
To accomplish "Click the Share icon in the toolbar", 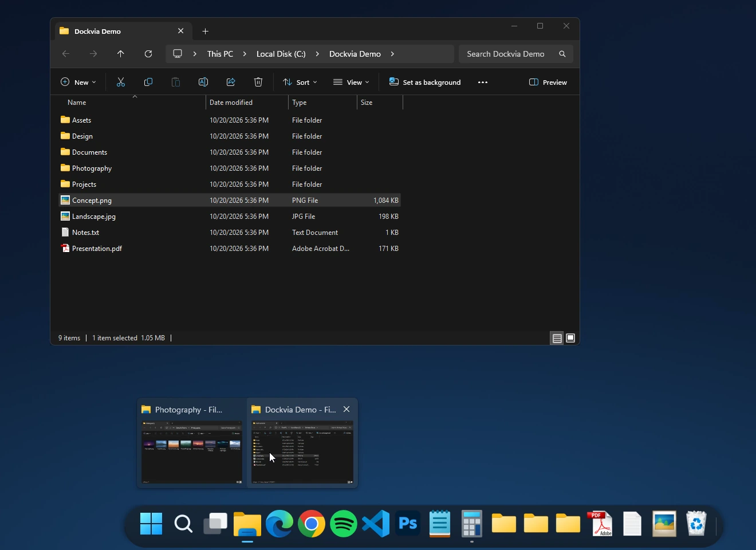I will pos(231,82).
